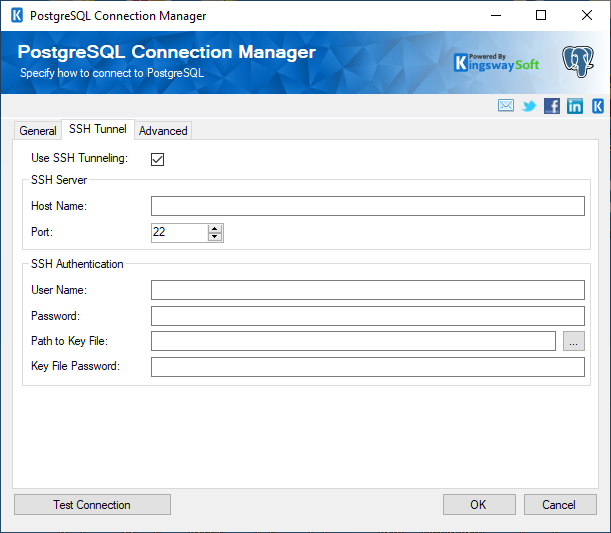Click the title bar K application icon
This screenshot has width=611, height=533.
pyautogui.click(x=17, y=16)
